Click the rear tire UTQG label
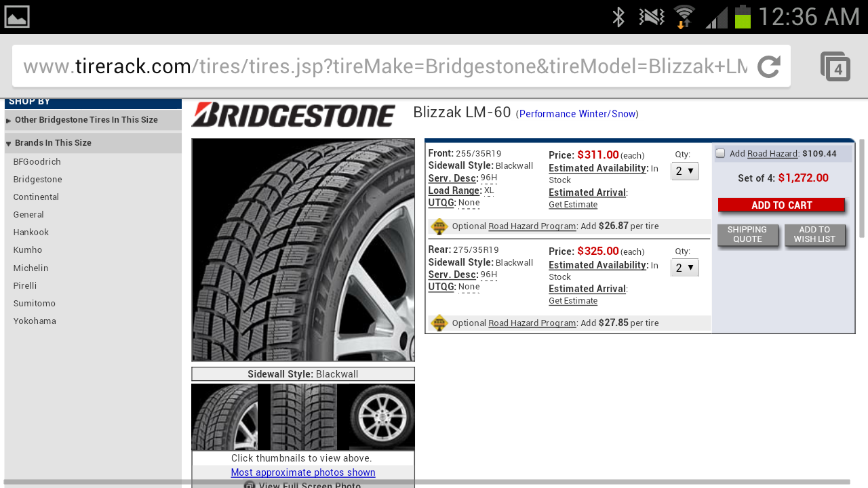The image size is (868, 488). pos(442,287)
